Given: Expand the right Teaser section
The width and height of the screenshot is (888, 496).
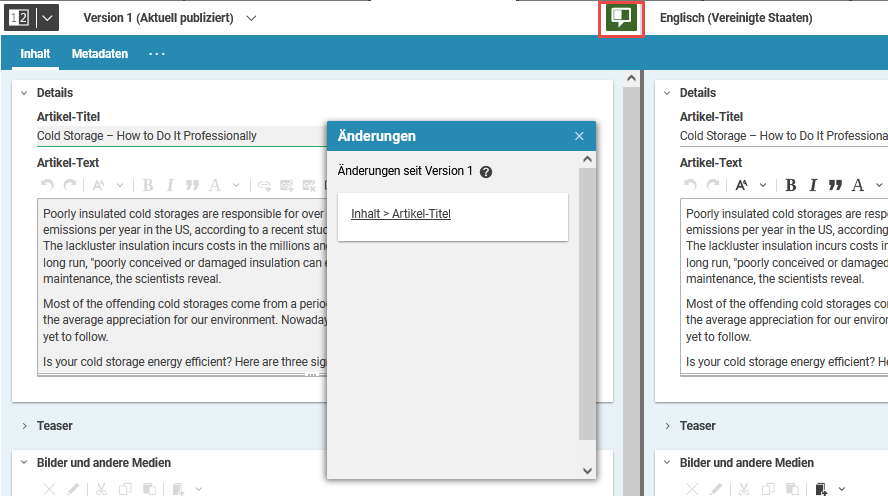Looking at the screenshot, I should click(666, 426).
